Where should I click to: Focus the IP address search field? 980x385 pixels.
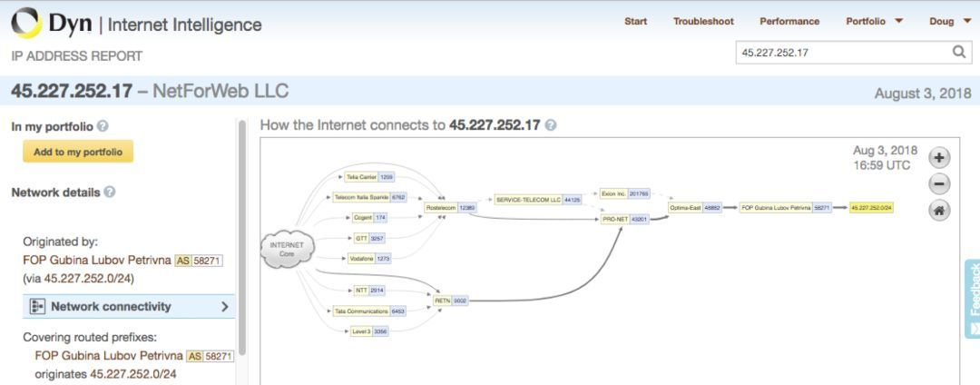[x=843, y=53]
